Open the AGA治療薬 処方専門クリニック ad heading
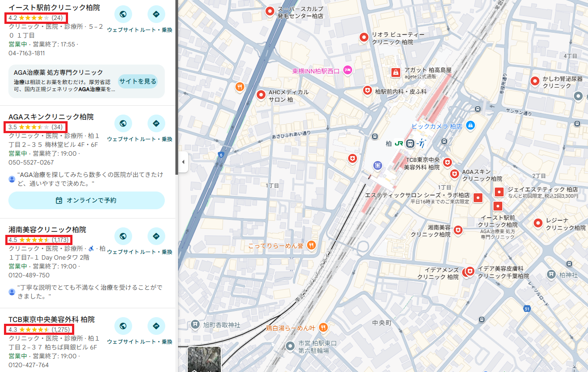The image size is (588, 372). pyautogui.click(x=58, y=72)
